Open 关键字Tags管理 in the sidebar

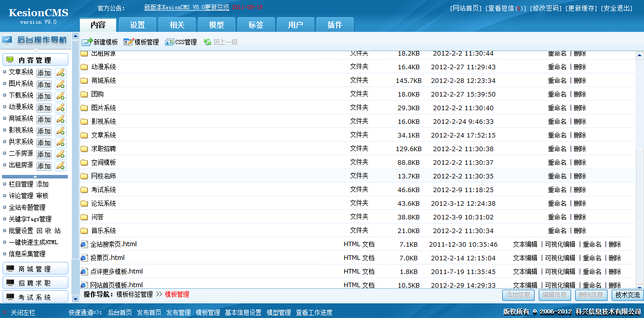pyautogui.click(x=30, y=219)
